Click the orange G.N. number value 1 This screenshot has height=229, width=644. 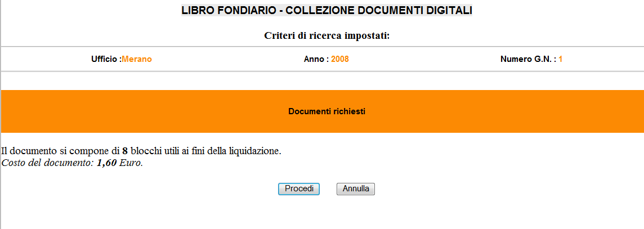[x=561, y=59]
